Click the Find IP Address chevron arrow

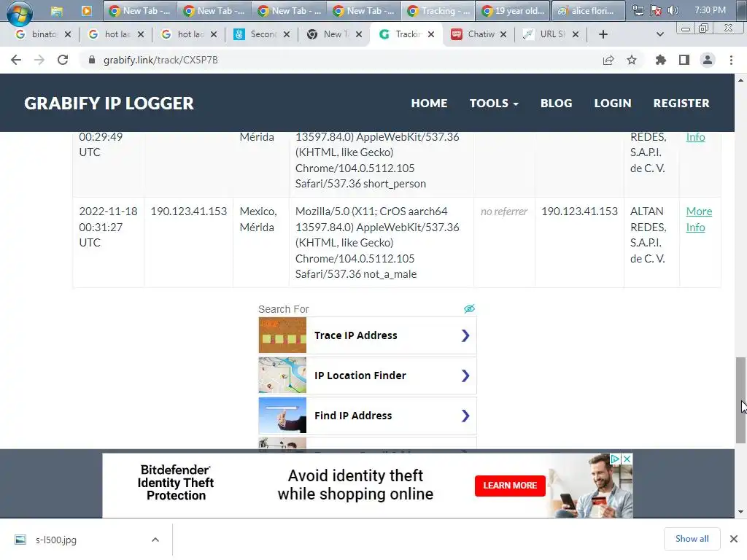click(465, 416)
